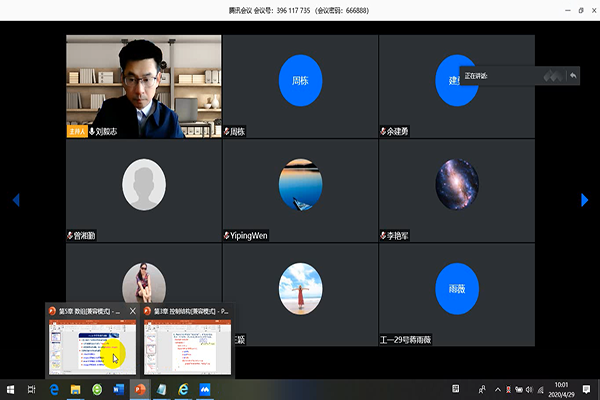Click the Task View taskbar icon
This screenshot has width=600, height=400.
(32, 389)
